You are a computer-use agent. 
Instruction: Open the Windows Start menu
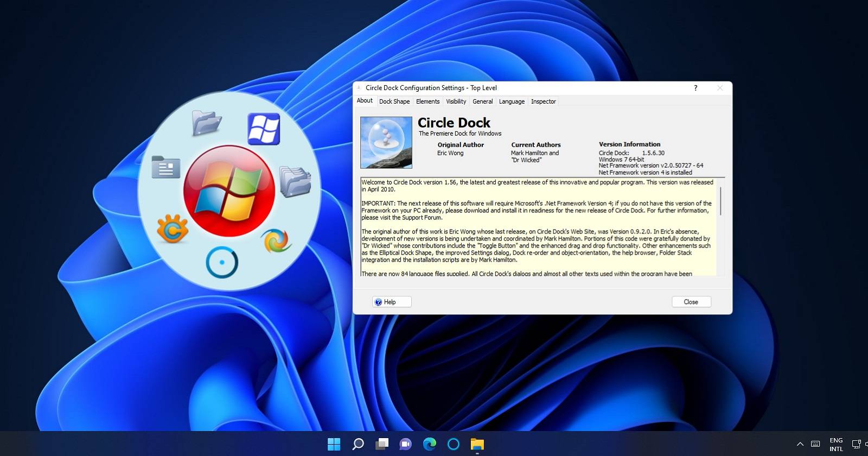tap(334, 444)
